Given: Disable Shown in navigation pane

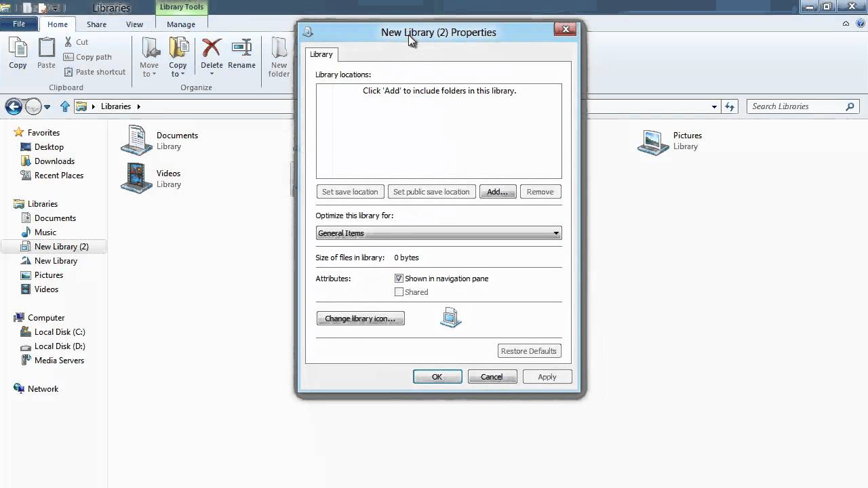Looking at the screenshot, I should coord(399,278).
